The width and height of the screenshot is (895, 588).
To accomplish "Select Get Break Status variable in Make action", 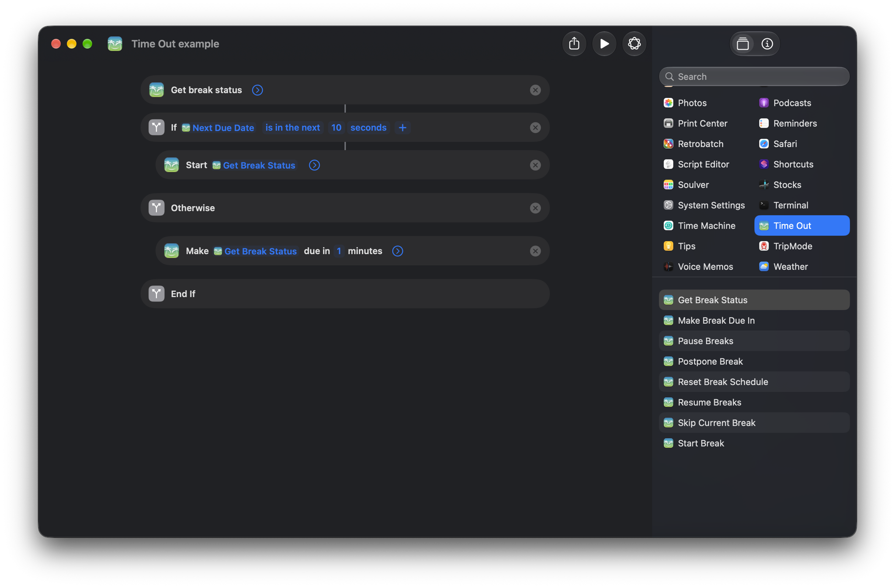I will tap(255, 251).
